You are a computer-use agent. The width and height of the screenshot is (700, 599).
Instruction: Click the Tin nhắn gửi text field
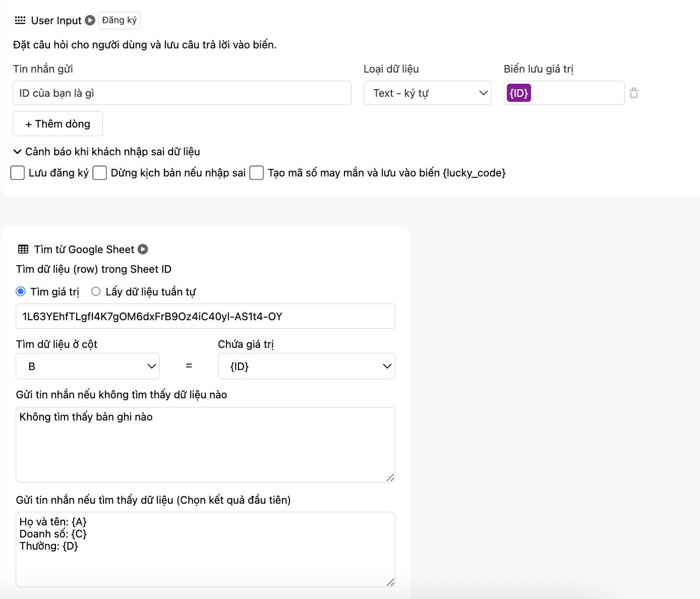pos(182,93)
